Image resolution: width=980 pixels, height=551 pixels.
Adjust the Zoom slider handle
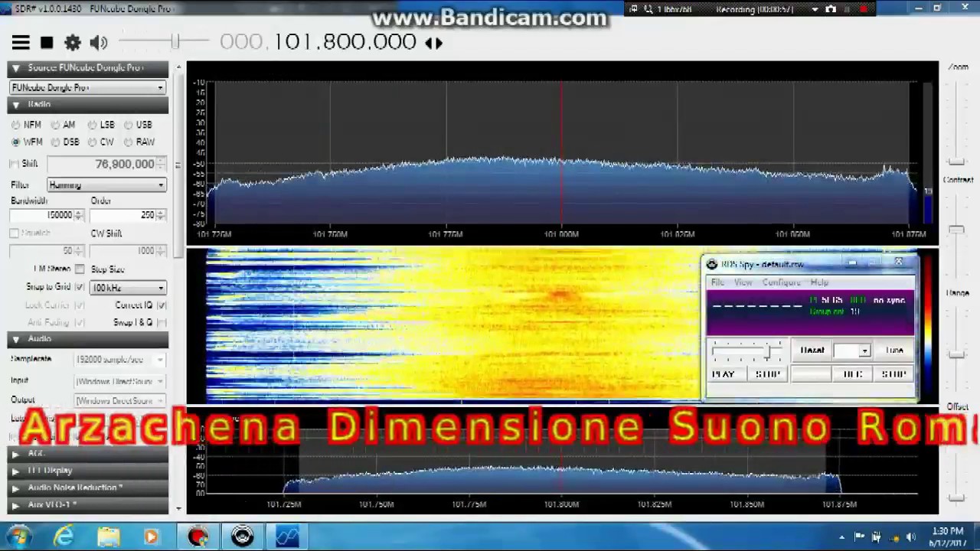click(955, 161)
